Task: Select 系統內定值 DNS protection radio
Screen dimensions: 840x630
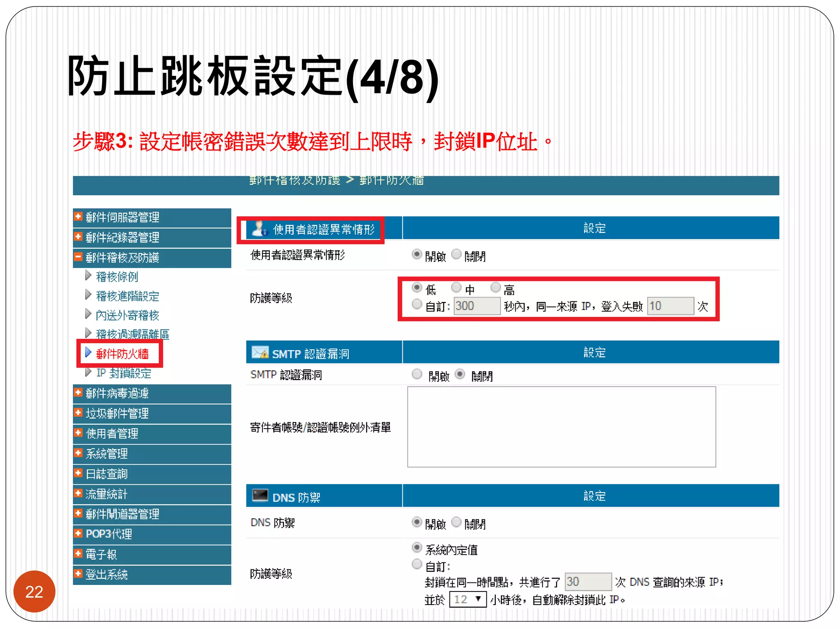Action: tap(417, 548)
